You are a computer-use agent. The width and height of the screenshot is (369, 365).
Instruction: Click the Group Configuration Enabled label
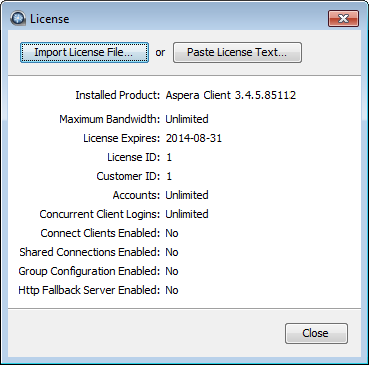89,271
